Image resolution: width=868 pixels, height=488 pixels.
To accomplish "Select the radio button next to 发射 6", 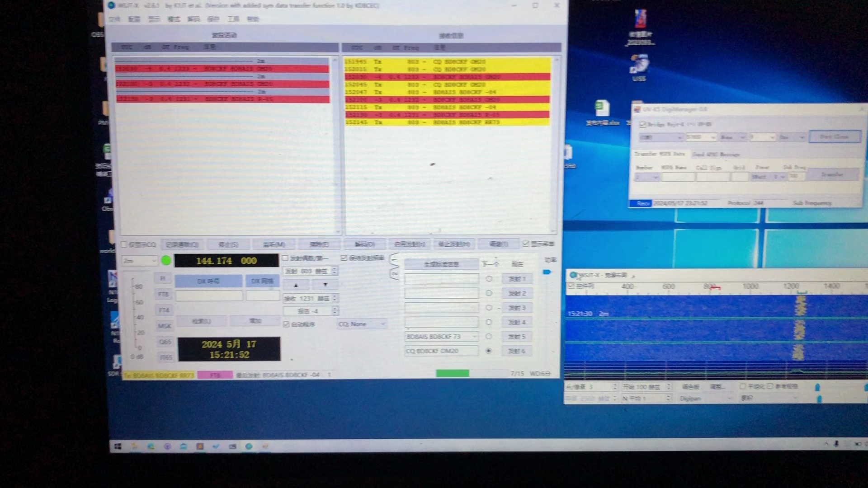I will click(x=489, y=351).
